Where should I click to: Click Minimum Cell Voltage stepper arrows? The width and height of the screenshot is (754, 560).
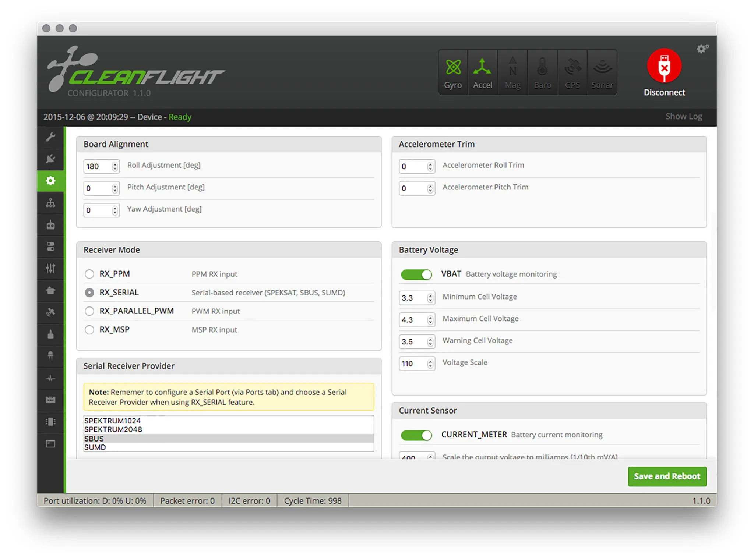(430, 298)
